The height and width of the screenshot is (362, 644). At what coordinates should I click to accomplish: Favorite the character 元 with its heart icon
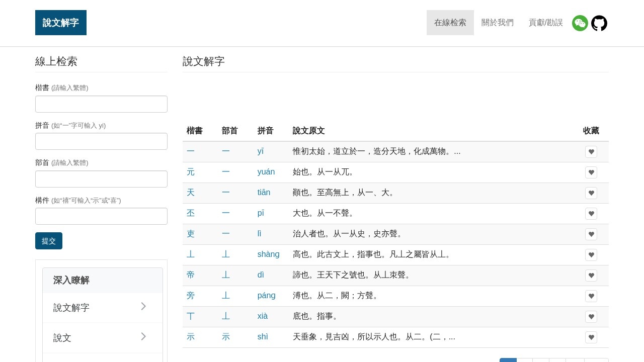pos(591,172)
